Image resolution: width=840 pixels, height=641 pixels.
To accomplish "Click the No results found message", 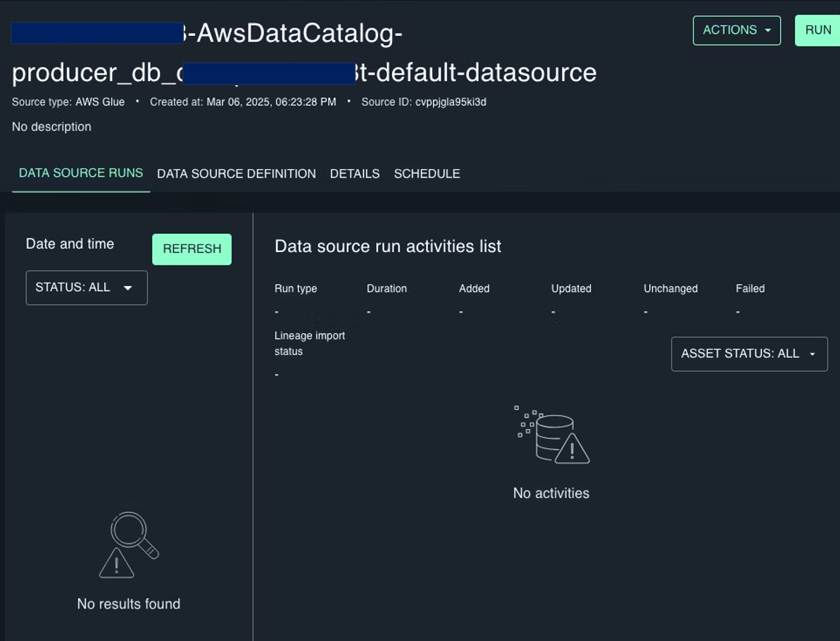I will (129, 604).
